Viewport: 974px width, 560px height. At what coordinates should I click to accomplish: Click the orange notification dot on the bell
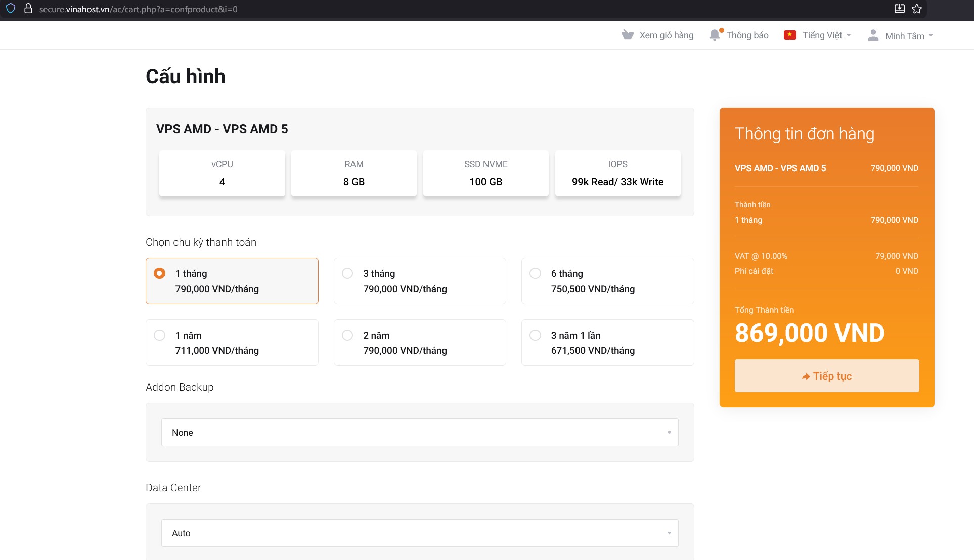click(722, 30)
